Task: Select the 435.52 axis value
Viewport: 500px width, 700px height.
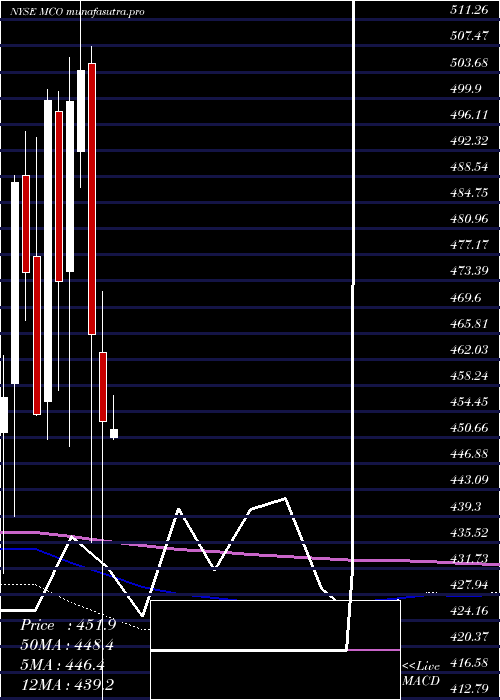Action: click(469, 533)
